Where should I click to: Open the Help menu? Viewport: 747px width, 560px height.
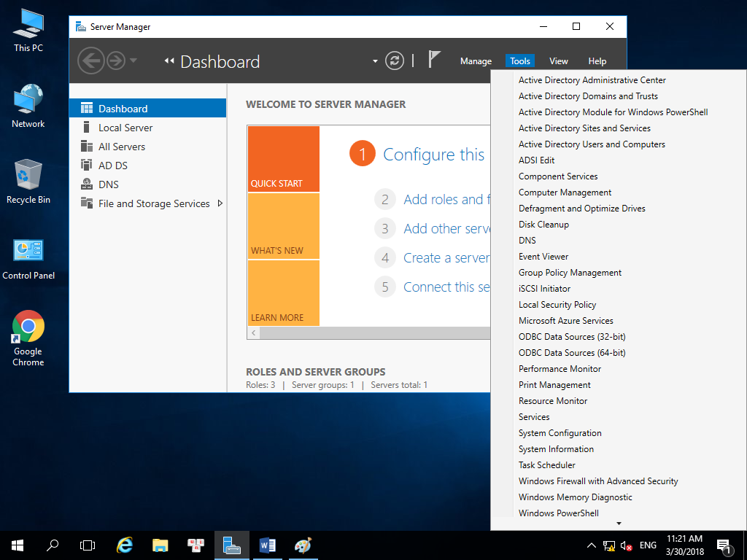[x=597, y=61]
